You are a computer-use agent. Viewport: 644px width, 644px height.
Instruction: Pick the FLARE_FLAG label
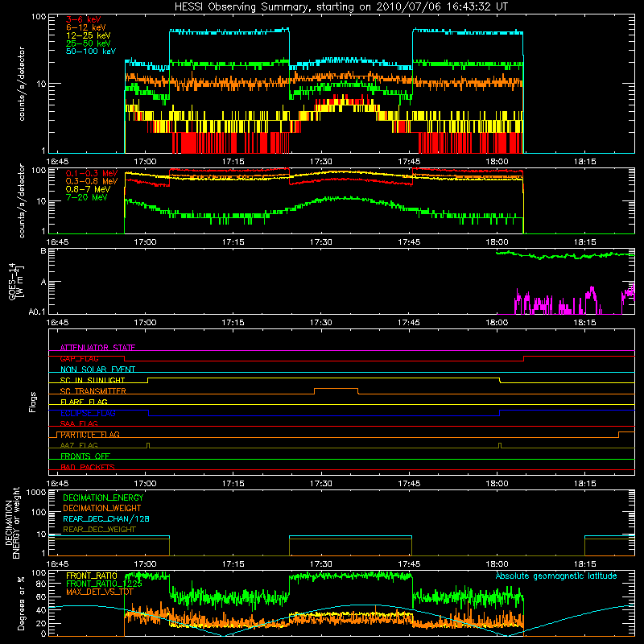coord(84,402)
